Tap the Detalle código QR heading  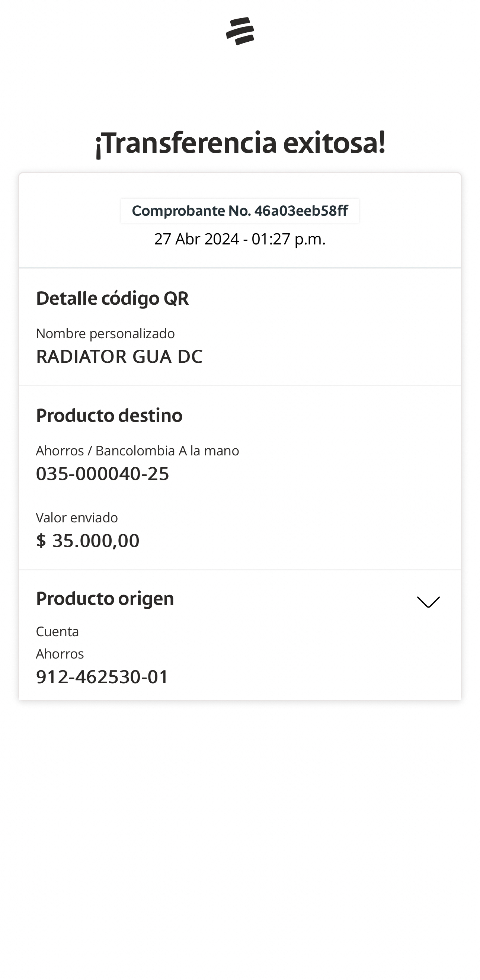pyautogui.click(x=112, y=298)
